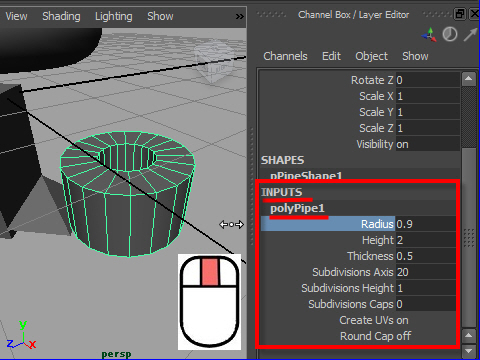Select the Scale Z attribute label
This screenshot has width=480, height=360.
point(376,128)
